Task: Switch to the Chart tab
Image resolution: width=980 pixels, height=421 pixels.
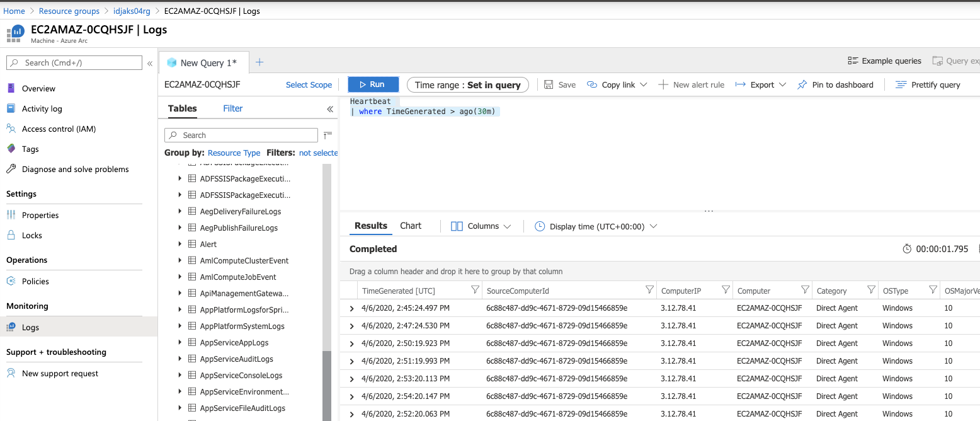Action: (x=411, y=226)
